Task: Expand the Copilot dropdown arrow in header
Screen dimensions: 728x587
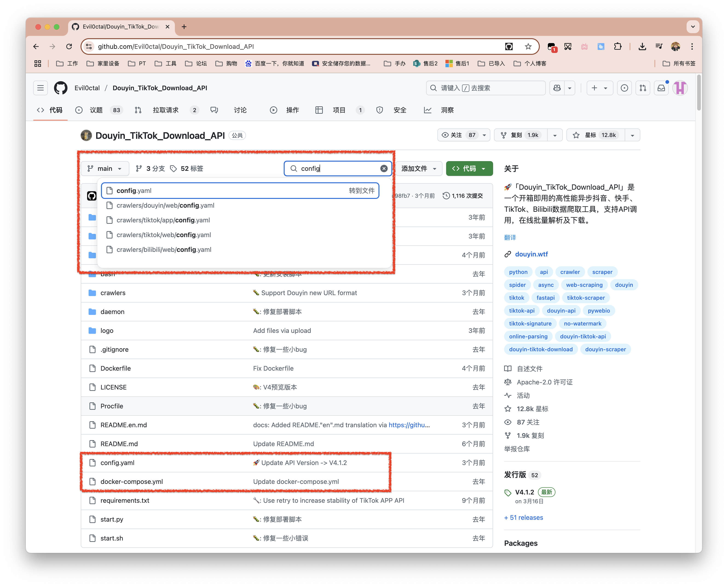Action: pyautogui.click(x=569, y=88)
